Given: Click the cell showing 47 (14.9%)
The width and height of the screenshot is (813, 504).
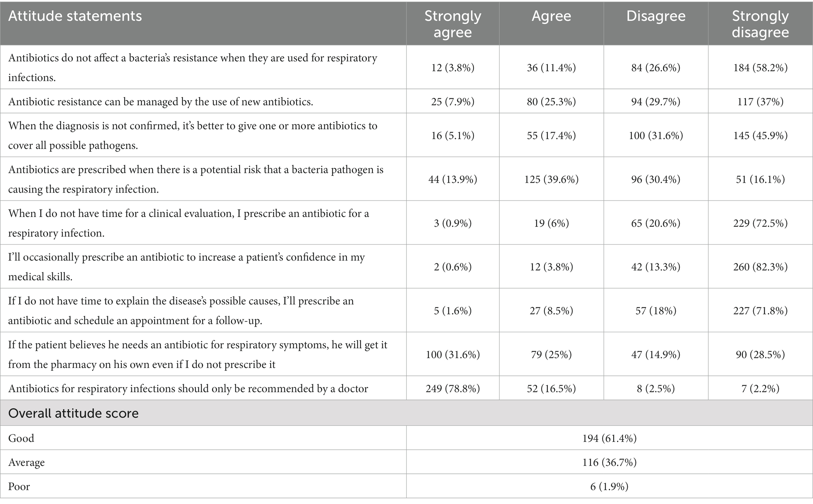Looking at the screenshot, I should [656, 355].
